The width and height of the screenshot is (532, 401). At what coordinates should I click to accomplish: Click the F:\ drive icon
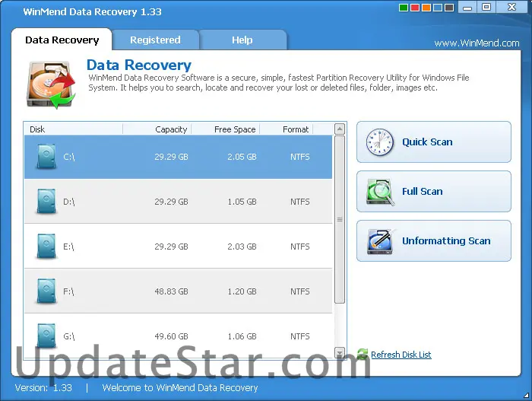tap(46, 291)
